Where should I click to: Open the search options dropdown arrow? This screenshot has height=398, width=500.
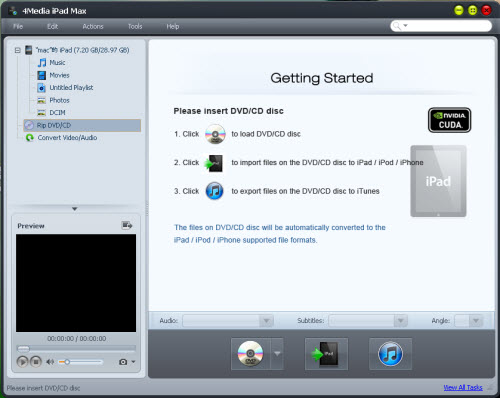(x=406, y=25)
